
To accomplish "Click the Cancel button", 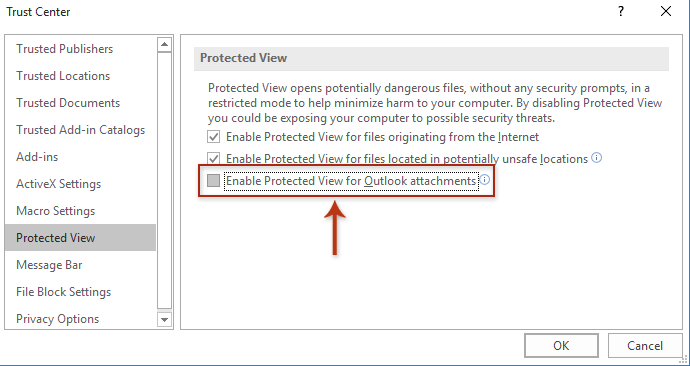I will (x=645, y=345).
